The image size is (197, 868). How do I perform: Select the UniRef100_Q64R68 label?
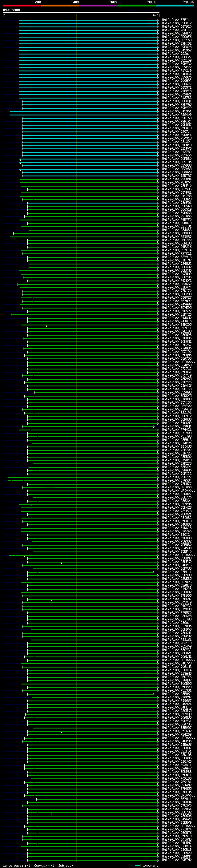coord(177,365)
